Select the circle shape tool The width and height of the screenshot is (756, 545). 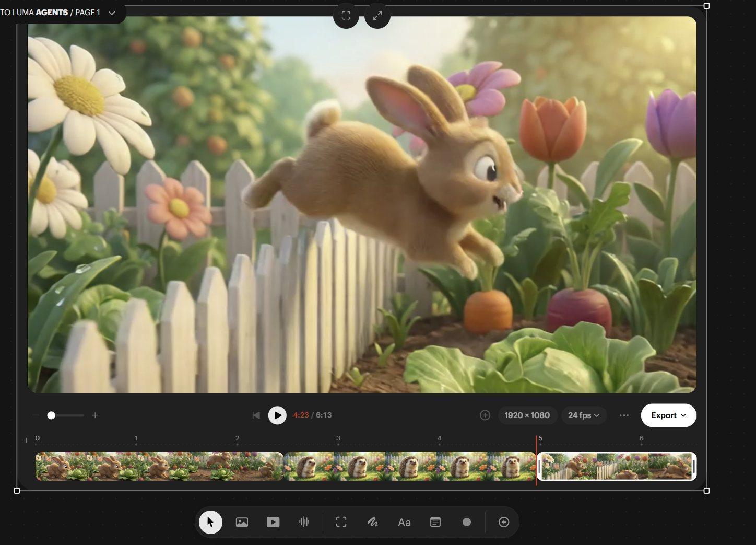click(x=467, y=522)
